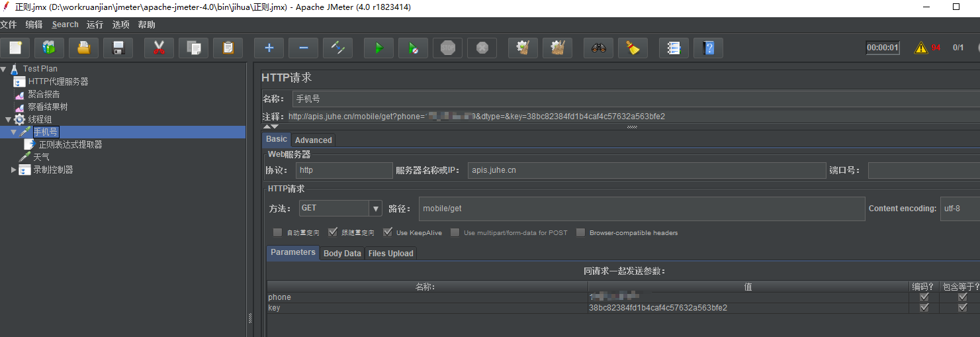Click the Toggle enable/disable icon

[337, 48]
